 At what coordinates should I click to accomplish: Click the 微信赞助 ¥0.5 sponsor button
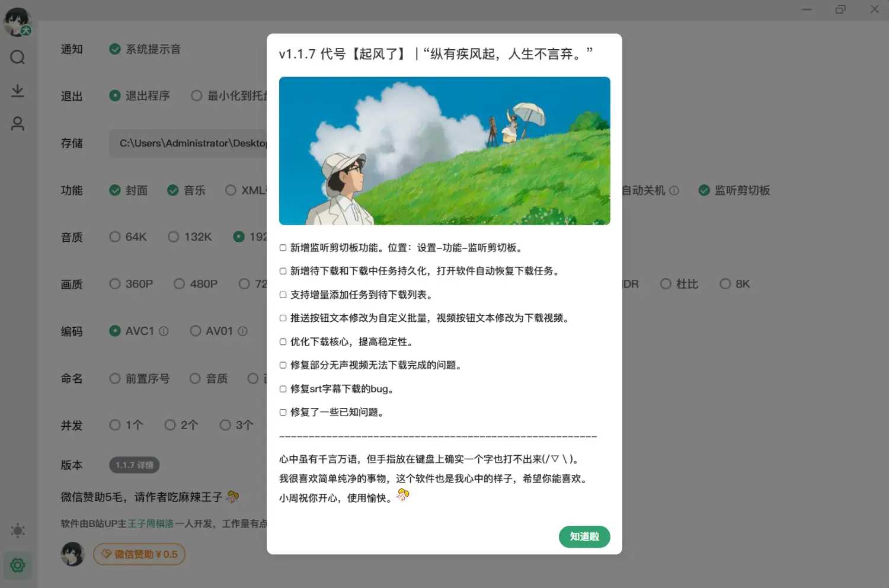(x=139, y=554)
